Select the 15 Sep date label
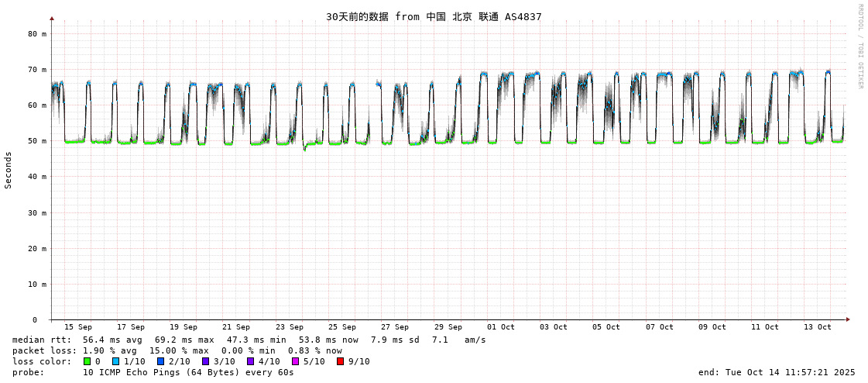Viewport: 868px width, 383px height. [77, 327]
